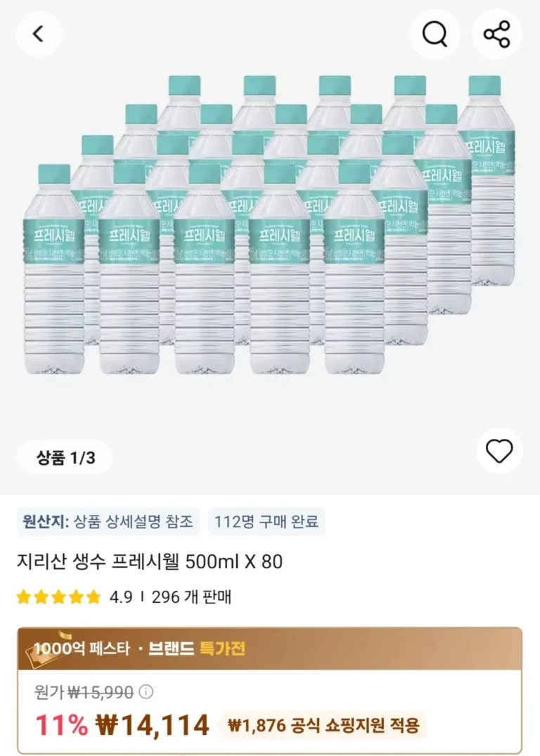The height and width of the screenshot is (756, 540).
Task: Open the 원산지 상품 상세설명 참조 tag
Action: pyautogui.click(x=108, y=522)
